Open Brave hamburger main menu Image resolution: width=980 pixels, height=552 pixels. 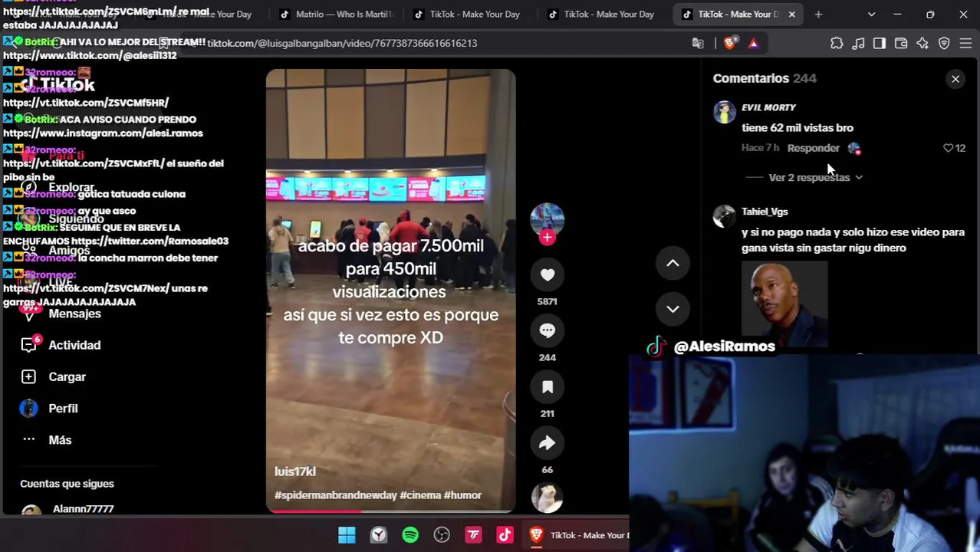click(965, 44)
